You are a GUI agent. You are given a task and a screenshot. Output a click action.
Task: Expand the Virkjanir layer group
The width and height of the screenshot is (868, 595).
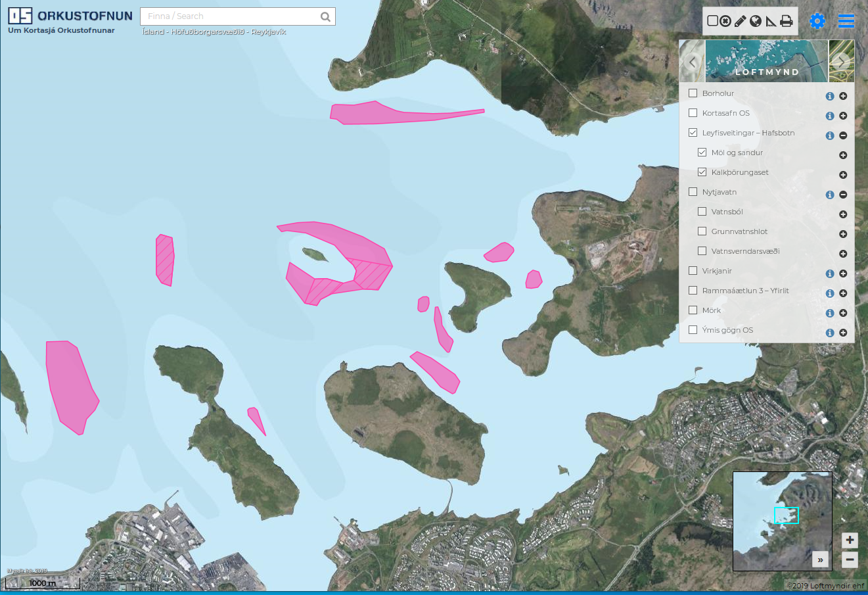(x=843, y=274)
